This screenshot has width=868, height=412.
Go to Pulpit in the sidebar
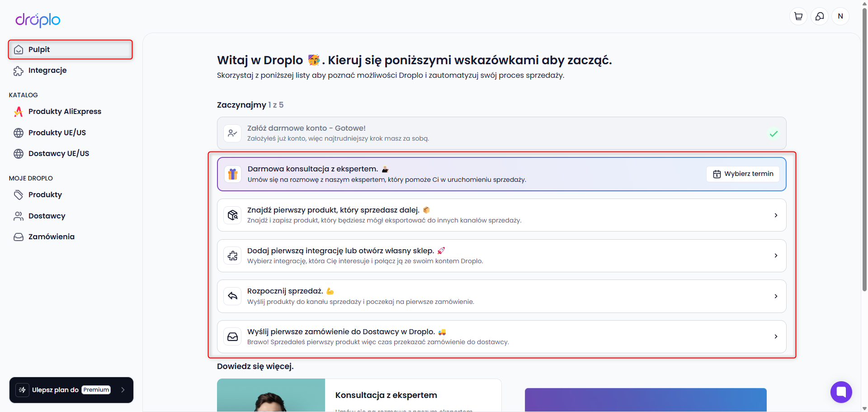click(x=71, y=50)
